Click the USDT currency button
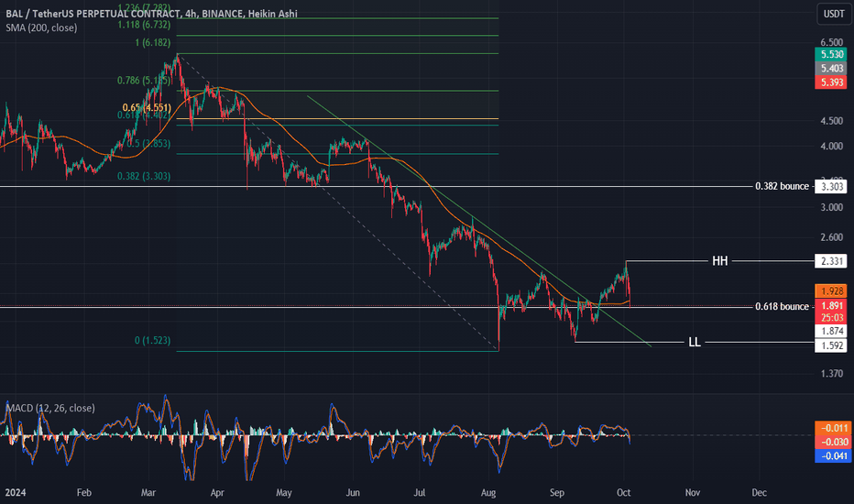Viewport: 854px width, 504px height. tap(834, 14)
